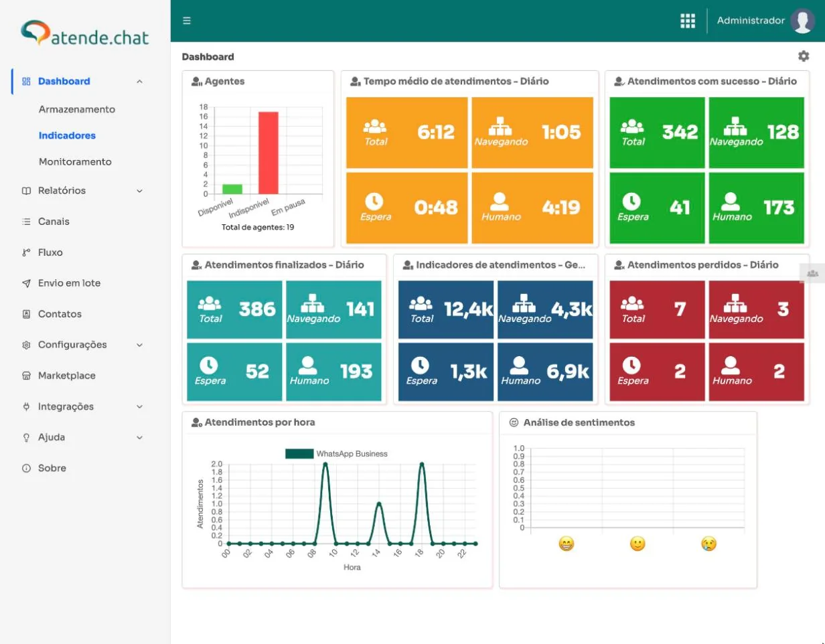
Task: Toggle WhatsApp Business legend in hourly chart
Action: (336, 454)
